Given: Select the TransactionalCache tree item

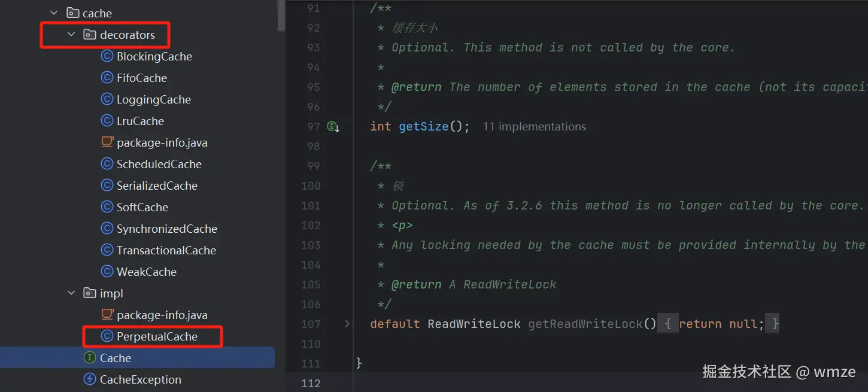Looking at the screenshot, I should point(166,250).
